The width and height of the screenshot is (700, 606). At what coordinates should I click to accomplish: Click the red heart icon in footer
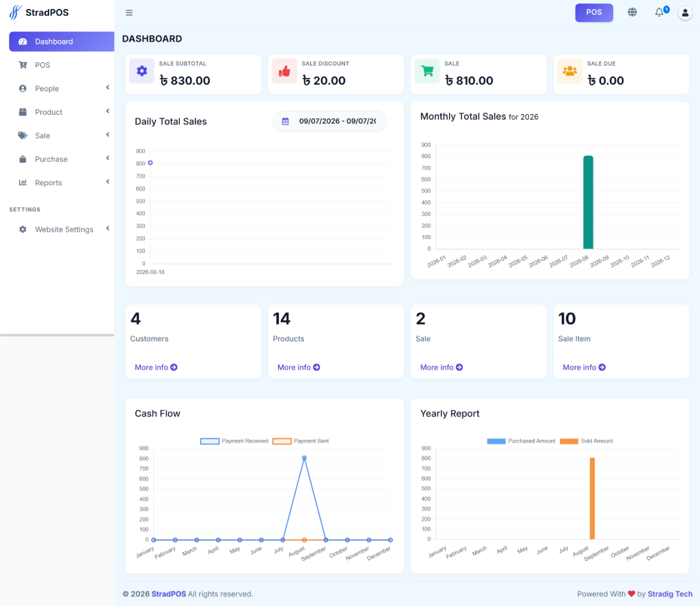[631, 594]
